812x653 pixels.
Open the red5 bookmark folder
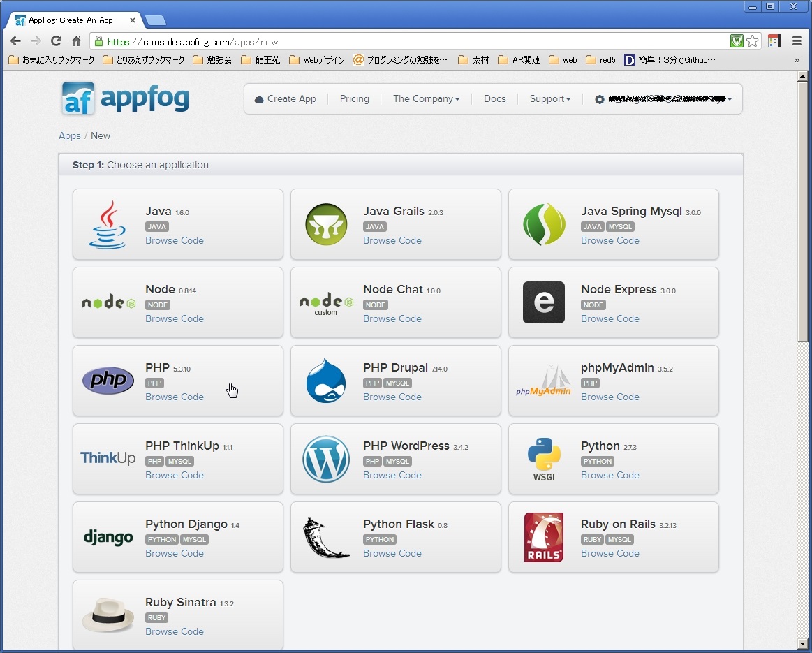[600, 60]
